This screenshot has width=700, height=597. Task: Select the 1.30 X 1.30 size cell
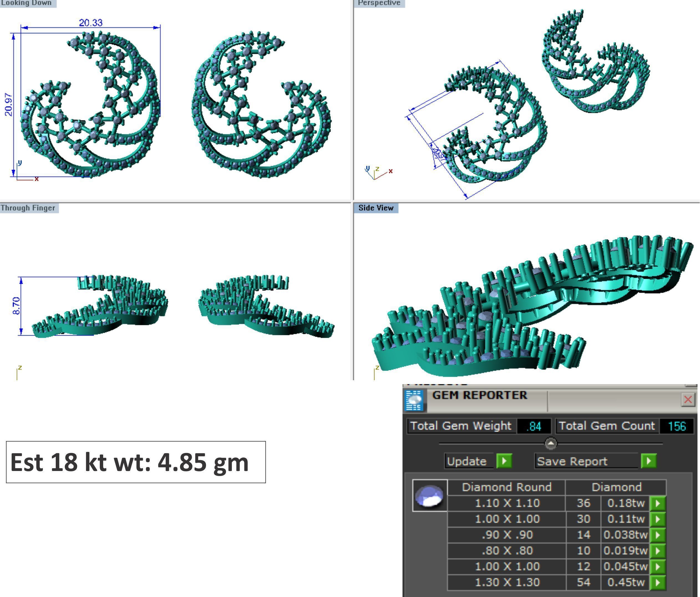(x=507, y=583)
